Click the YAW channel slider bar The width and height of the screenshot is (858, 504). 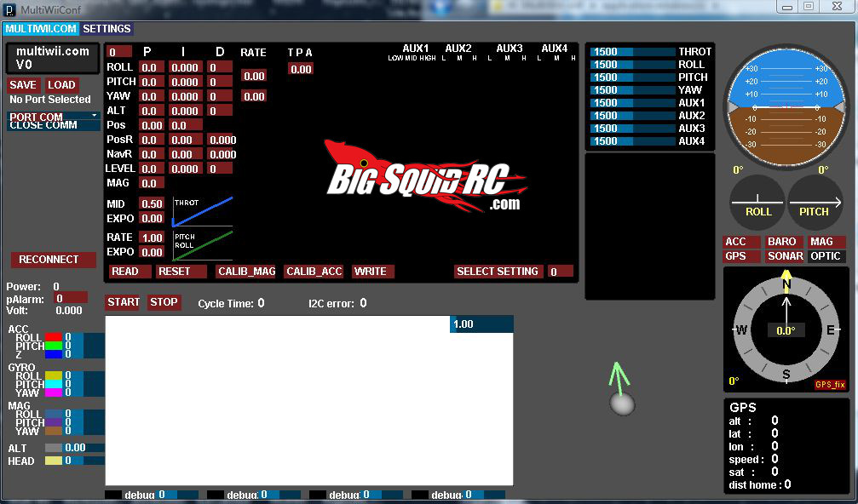pyautogui.click(x=632, y=89)
